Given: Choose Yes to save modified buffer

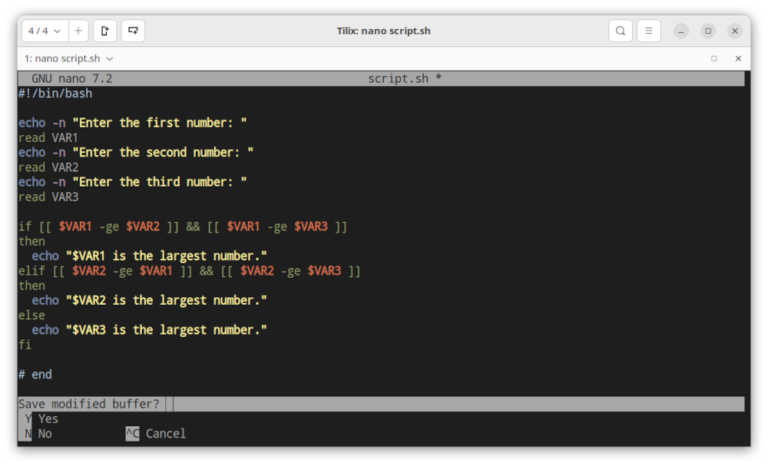Looking at the screenshot, I should tap(47, 419).
